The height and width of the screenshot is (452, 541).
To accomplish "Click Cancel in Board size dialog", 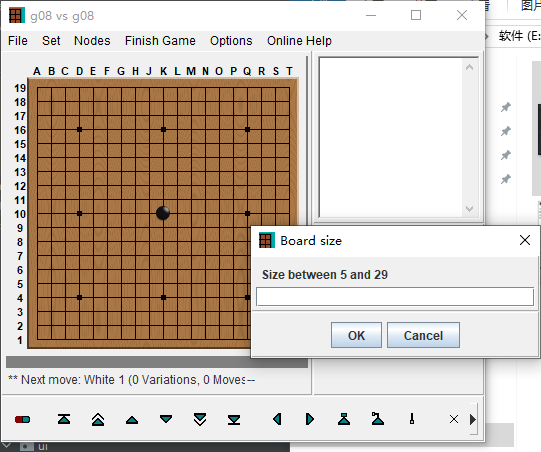I will (423, 335).
